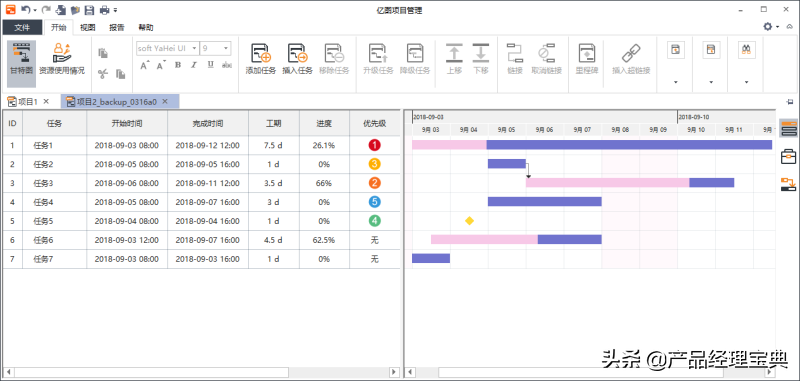Open the briefcase resource panel in the right sidebar
Image resolution: width=800 pixels, height=381 pixels.
[789, 157]
